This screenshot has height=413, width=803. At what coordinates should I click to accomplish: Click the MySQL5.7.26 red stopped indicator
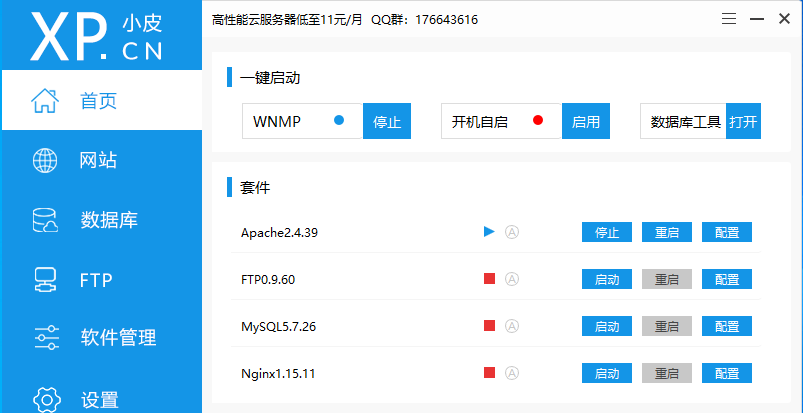click(490, 326)
